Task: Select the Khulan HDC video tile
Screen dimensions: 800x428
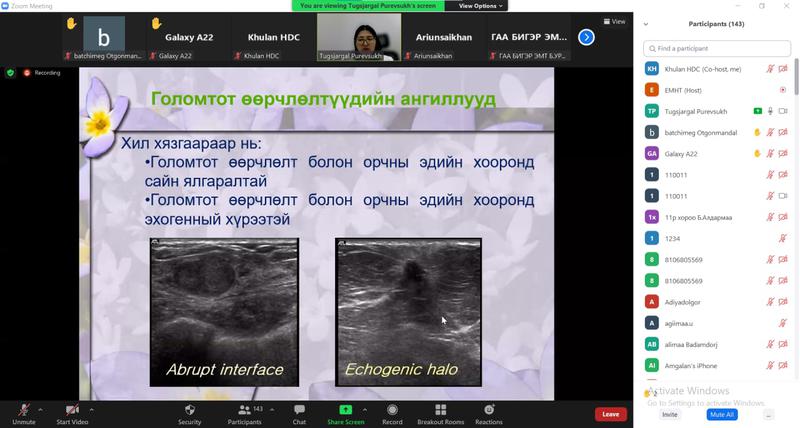Action: click(273, 37)
